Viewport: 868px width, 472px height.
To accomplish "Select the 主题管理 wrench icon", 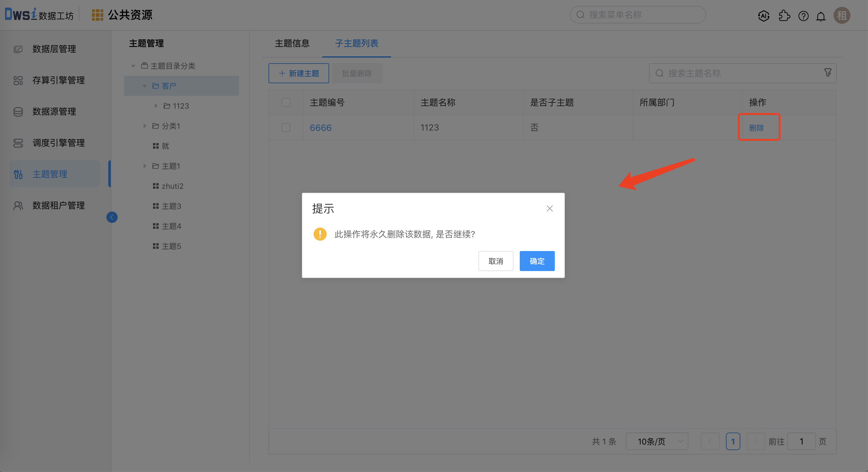I will 18,174.
